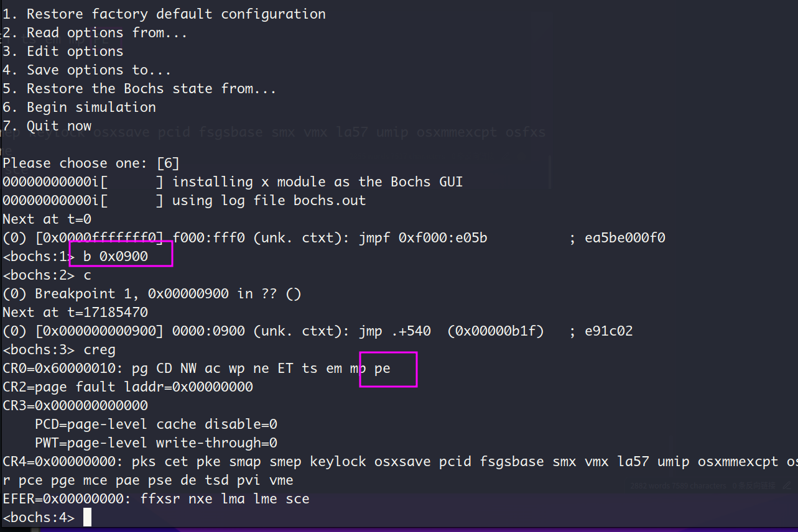This screenshot has height=532, width=798.
Task: Click the 0 条反向链接 backlinks status
Action: (754, 486)
